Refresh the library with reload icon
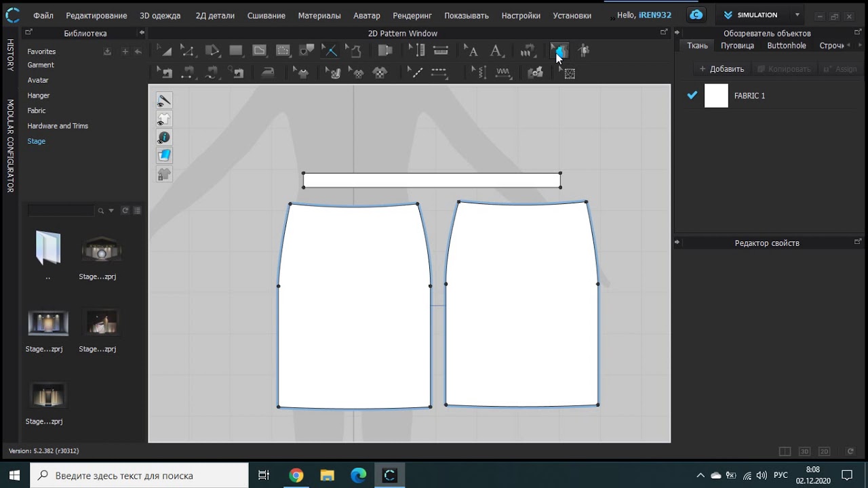The width and height of the screenshot is (868, 488). pyautogui.click(x=125, y=211)
